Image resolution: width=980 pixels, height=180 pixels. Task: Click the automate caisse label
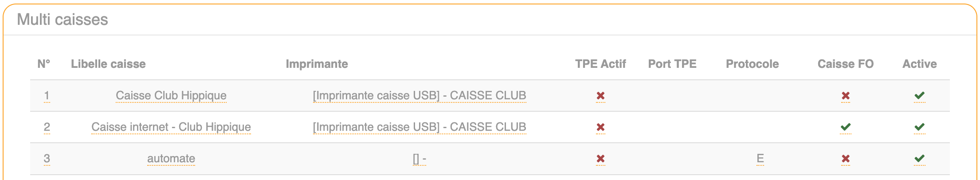(x=171, y=159)
